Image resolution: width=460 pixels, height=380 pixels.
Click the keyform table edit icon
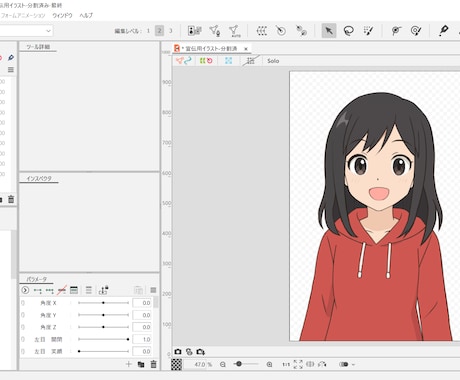coord(74,290)
